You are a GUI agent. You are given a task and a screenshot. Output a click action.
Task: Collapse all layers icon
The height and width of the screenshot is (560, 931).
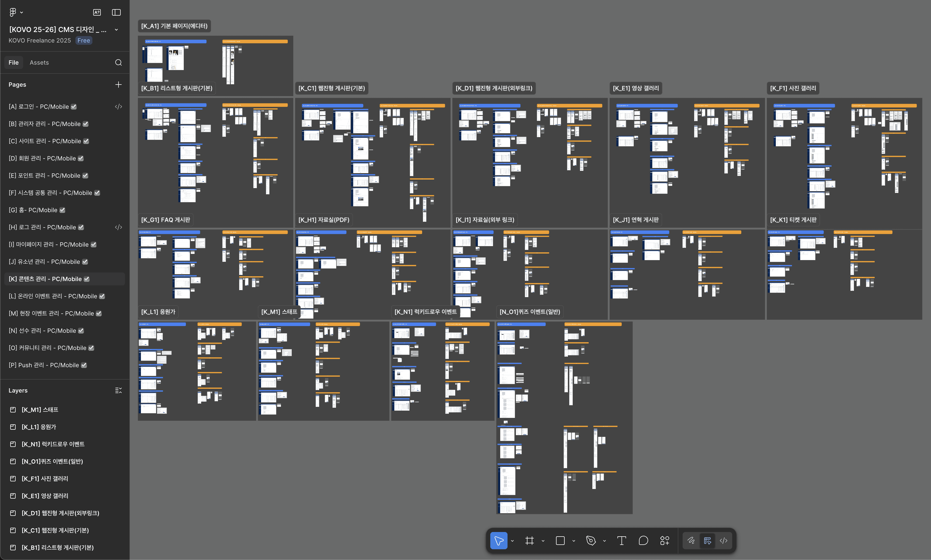[119, 391]
